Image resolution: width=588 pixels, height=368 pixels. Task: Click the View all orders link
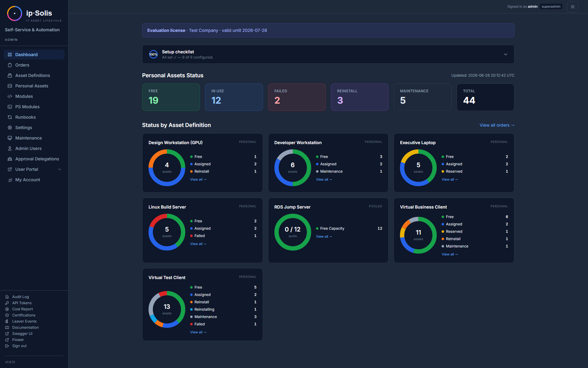pyautogui.click(x=497, y=125)
